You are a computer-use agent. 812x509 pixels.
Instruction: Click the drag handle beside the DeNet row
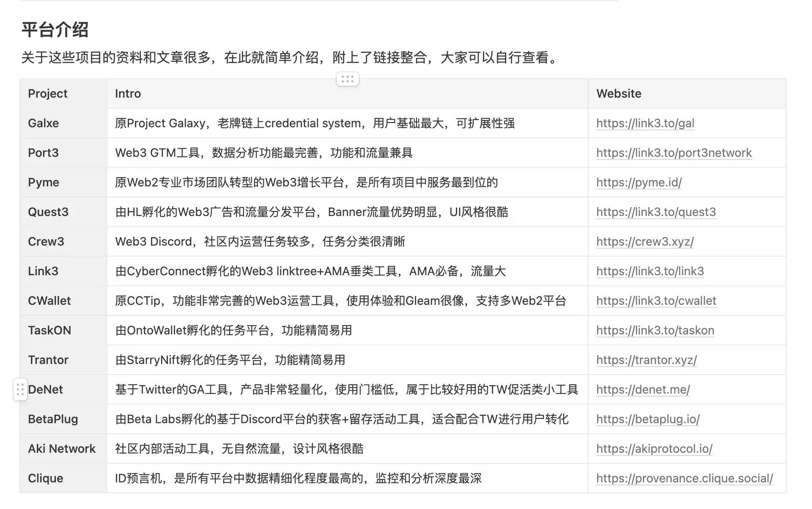tap(20, 389)
